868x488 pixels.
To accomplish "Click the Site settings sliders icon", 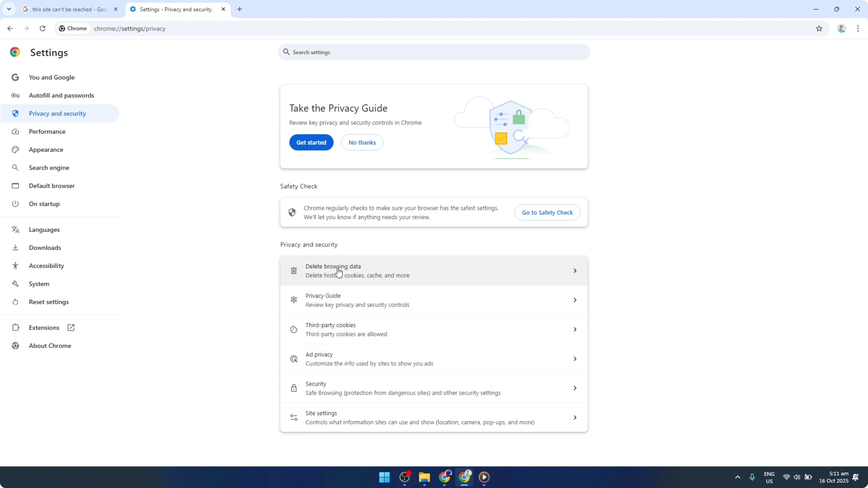I will (294, 418).
